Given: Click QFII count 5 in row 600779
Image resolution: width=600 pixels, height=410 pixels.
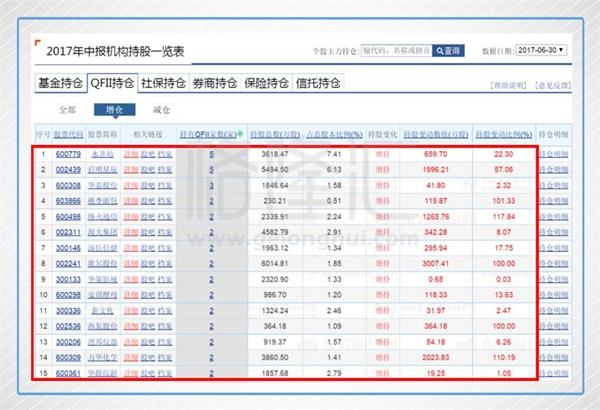Looking at the screenshot, I should (x=212, y=154).
